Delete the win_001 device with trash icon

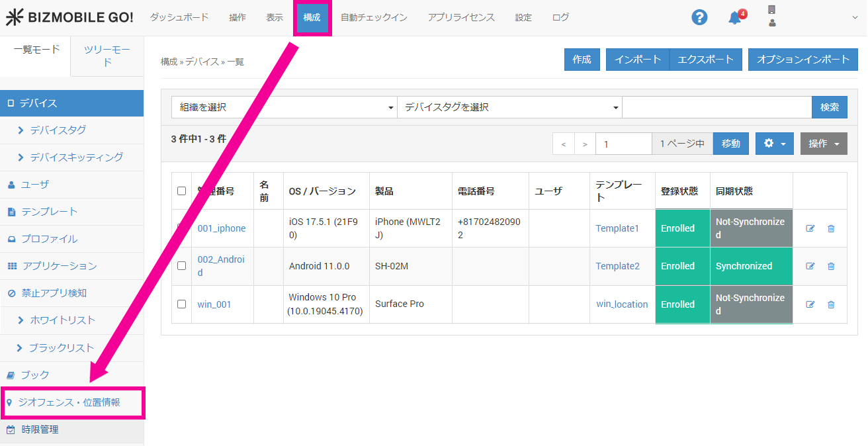click(831, 304)
